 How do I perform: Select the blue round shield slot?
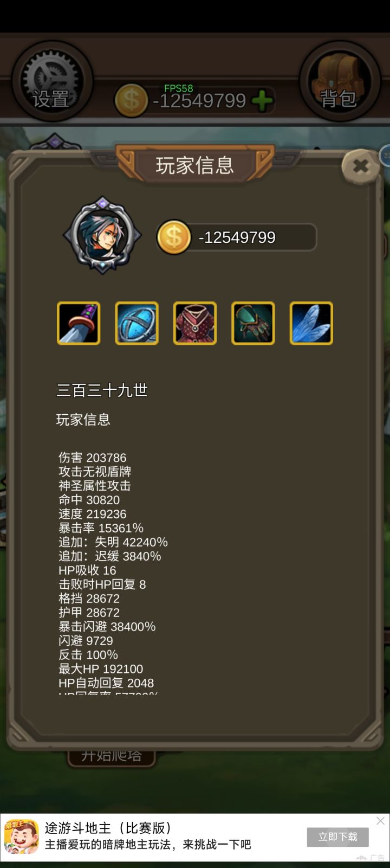[136, 323]
